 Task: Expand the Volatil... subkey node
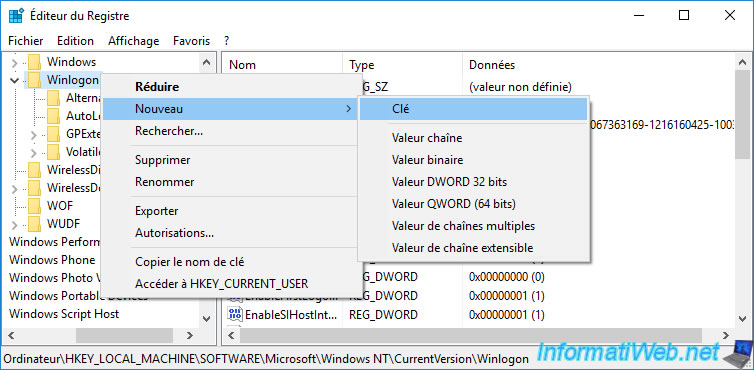34,153
